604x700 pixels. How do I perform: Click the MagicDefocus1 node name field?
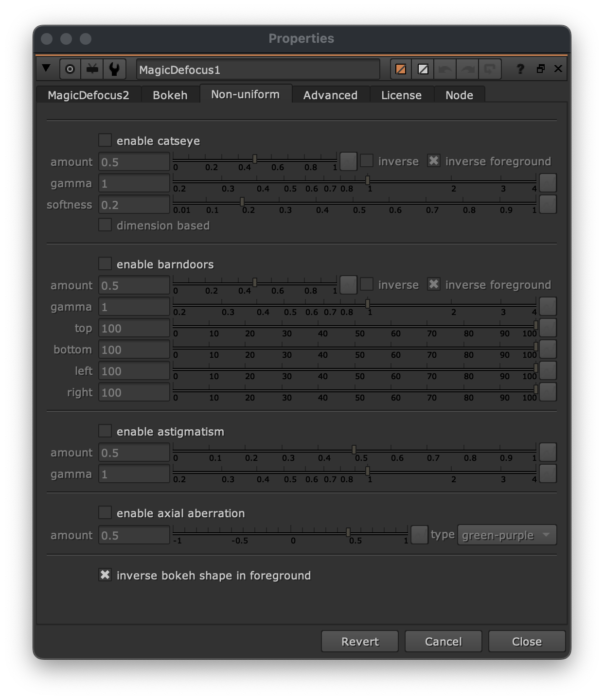(x=258, y=70)
